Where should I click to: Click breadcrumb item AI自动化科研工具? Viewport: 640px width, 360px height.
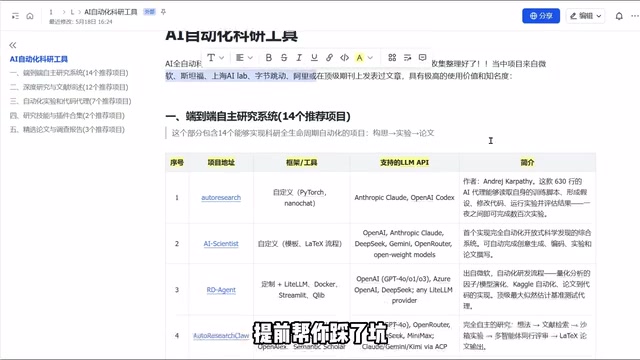point(111,12)
